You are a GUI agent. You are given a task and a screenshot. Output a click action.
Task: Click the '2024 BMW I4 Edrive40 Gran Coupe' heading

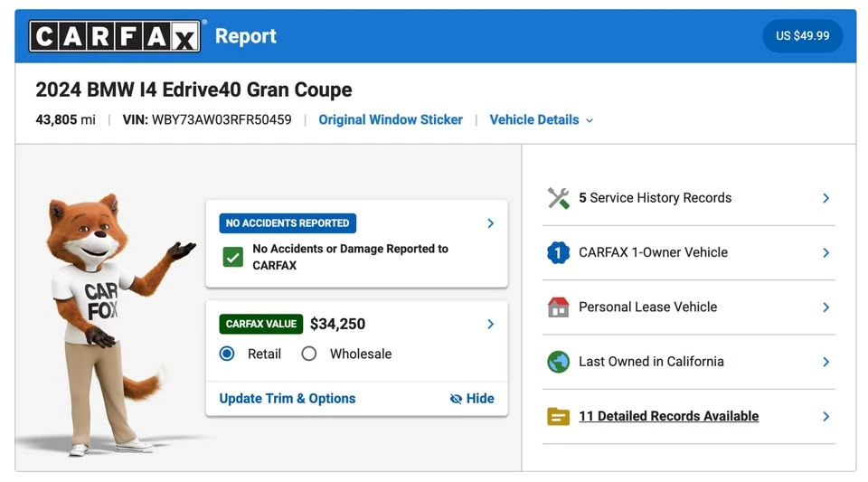(x=193, y=90)
